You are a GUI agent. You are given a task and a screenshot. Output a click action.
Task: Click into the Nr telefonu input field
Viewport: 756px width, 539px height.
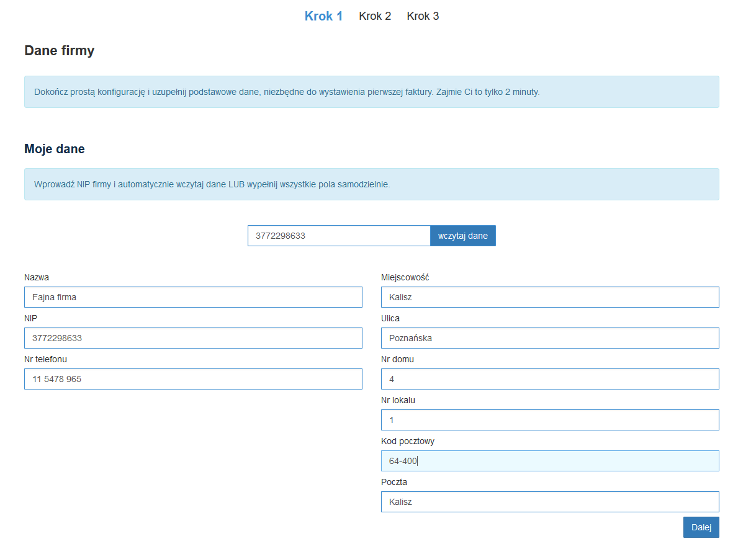pyautogui.click(x=193, y=379)
